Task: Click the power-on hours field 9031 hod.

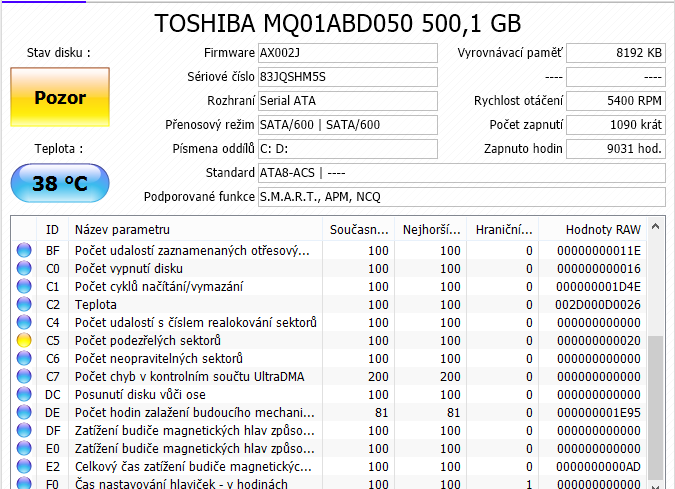Action: click(616, 149)
